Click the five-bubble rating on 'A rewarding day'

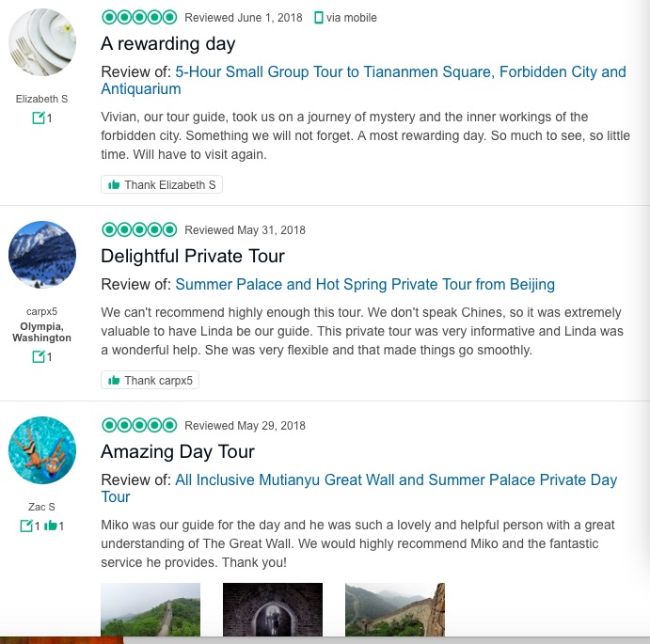pos(139,18)
